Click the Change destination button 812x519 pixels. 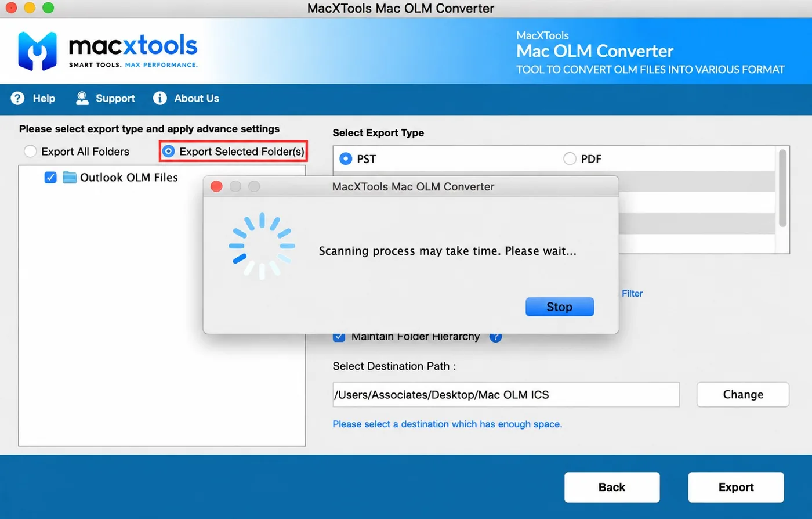click(x=743, y=394)
